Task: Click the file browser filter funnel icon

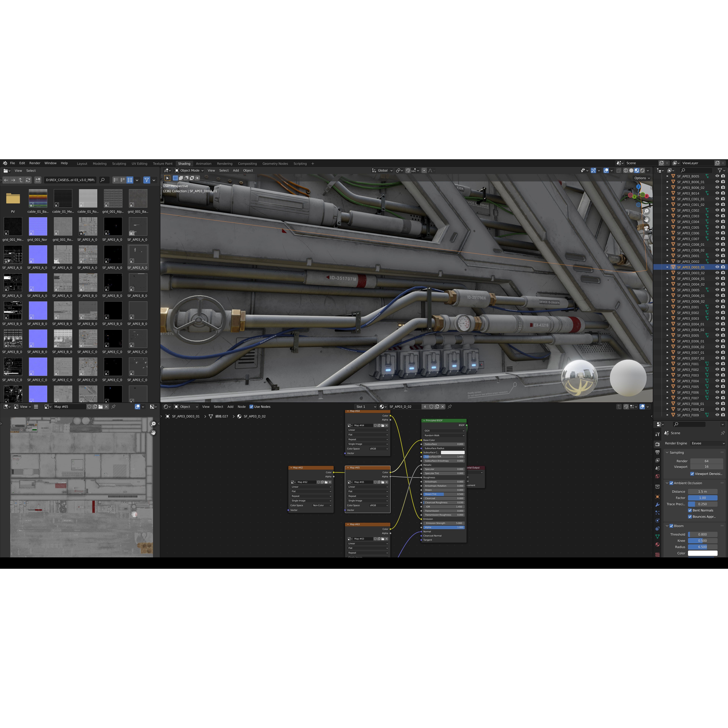Action: click(147, 180)
